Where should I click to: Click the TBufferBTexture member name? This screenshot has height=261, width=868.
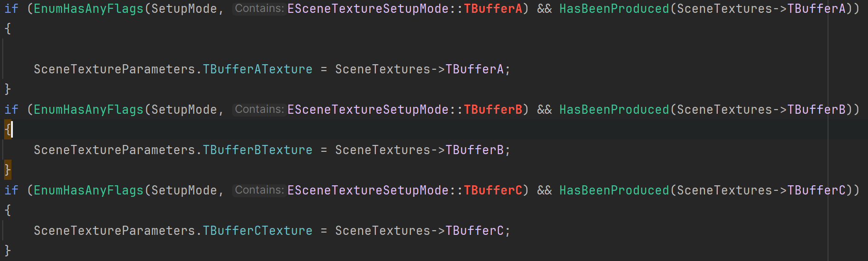(x=257, y=150)
